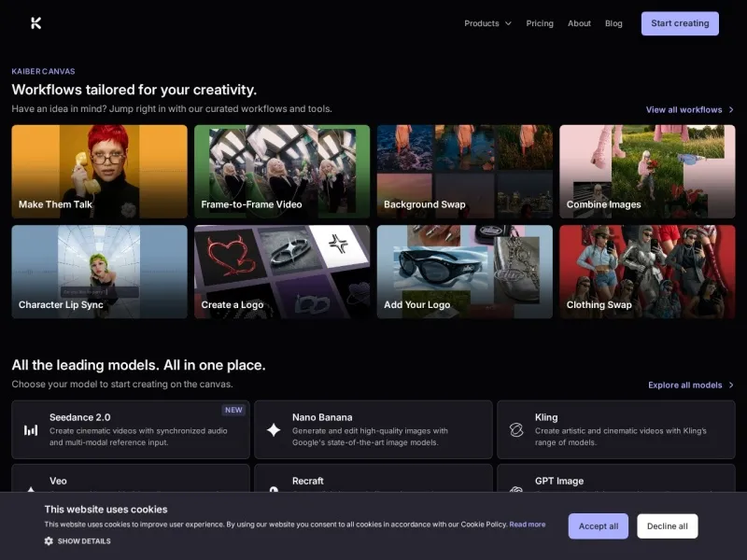Viewport: 747px width, 560px height.
Task: Open the Blog link
Action: click(x=613, y=23)
